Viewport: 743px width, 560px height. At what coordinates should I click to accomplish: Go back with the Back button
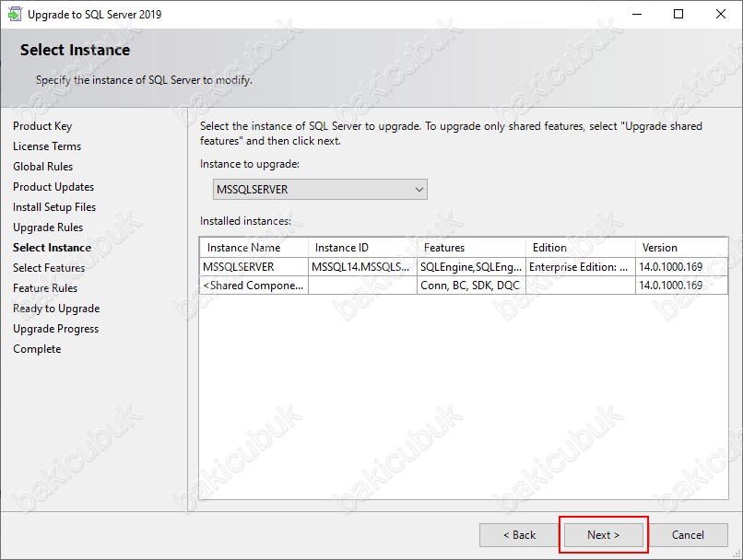[519, 535]
